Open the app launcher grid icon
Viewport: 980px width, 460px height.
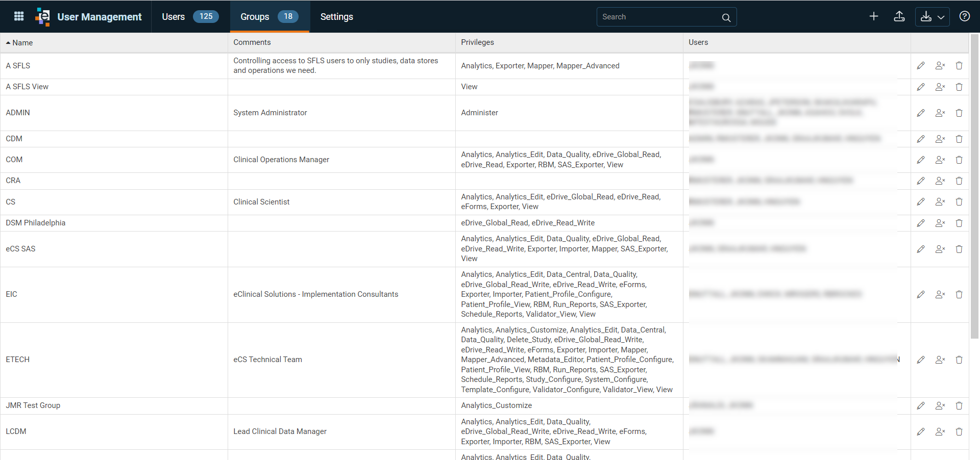(x=19, y=16)
